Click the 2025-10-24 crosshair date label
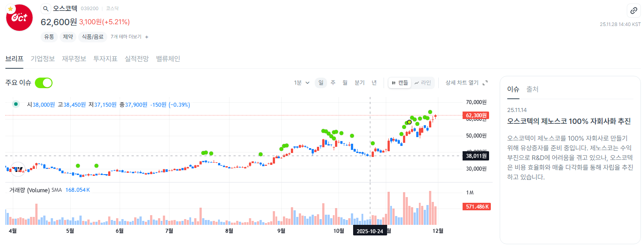 (x=370, y=231)
